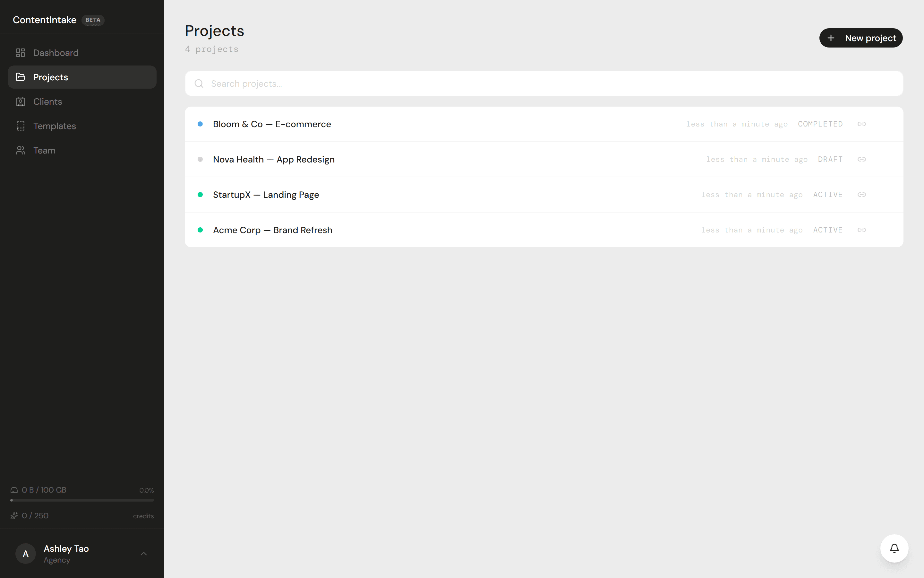The width and height of the screenshot is (924, 578).
Task: Select Projects in sidebar navigation
Action: click(x=82, y=77)
